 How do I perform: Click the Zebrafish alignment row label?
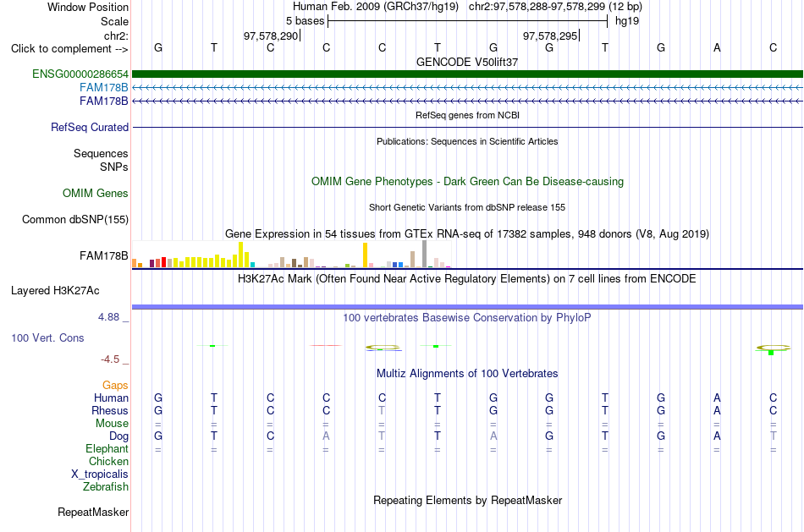pyautogui.click(x=106, y=487)
